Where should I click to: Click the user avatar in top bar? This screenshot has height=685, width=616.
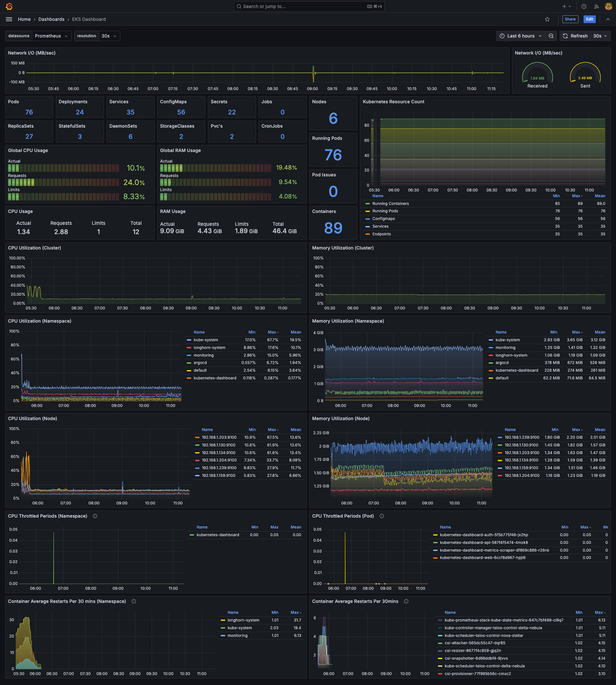click(608, 6)
